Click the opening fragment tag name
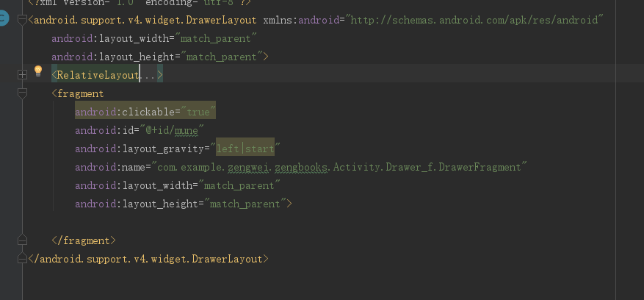This screenshot has width=644, height=300. (80, 93)
